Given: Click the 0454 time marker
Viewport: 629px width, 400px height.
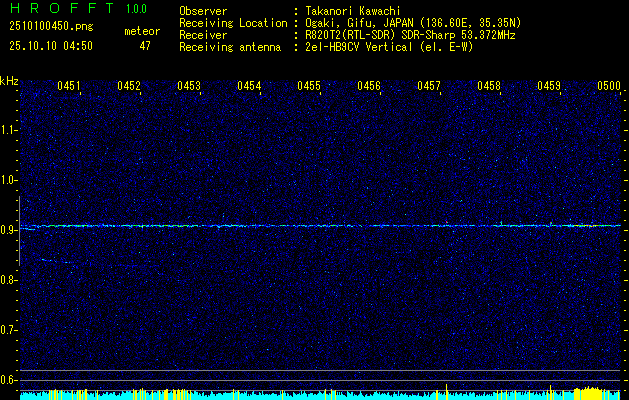Looking at the screenshot, I should pyautogui.click(x=249, y=86).
